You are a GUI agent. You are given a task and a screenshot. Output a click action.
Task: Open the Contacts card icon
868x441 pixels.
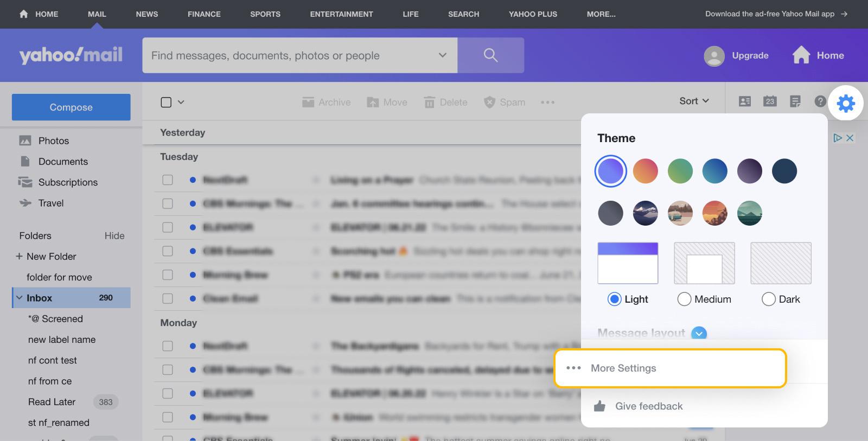[745, 101]
